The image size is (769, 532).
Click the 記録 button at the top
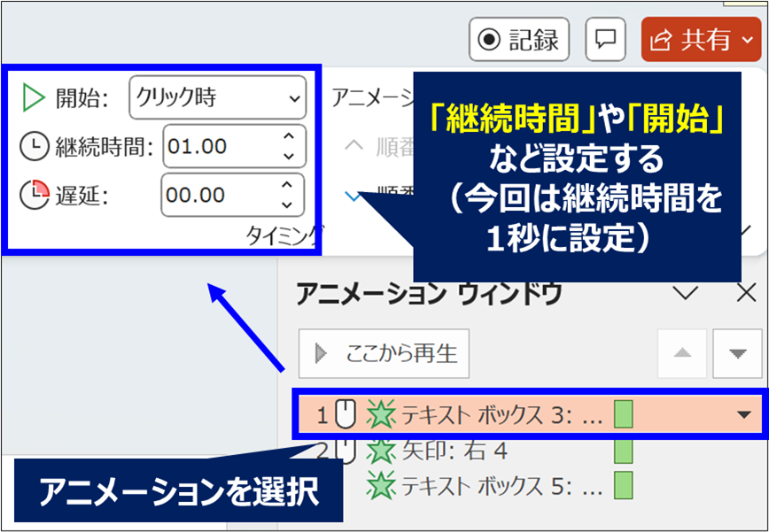click(x=518, y=39)
